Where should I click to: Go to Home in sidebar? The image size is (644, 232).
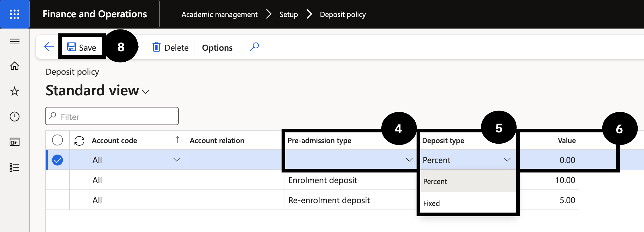[15, 66]
